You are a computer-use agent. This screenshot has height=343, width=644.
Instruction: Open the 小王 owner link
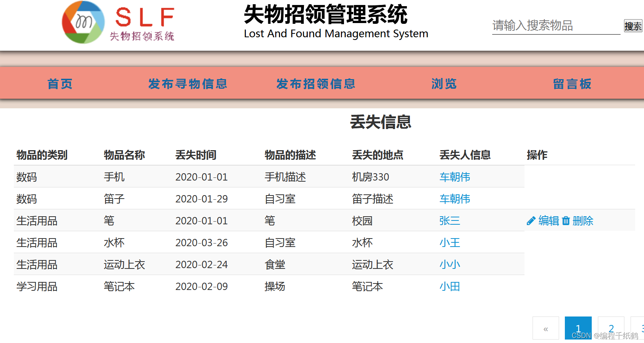[x=450, y=243]
